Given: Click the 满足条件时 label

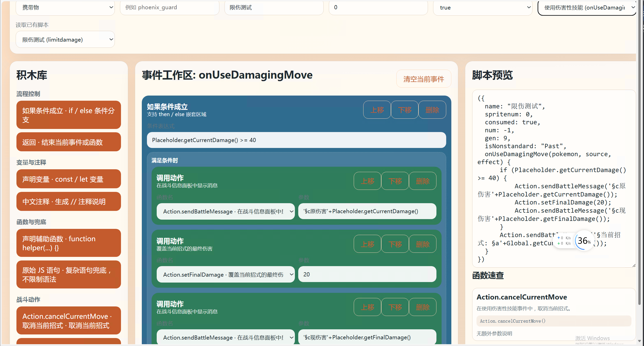Looking at the screenshot, I should [x=165, y=161].
